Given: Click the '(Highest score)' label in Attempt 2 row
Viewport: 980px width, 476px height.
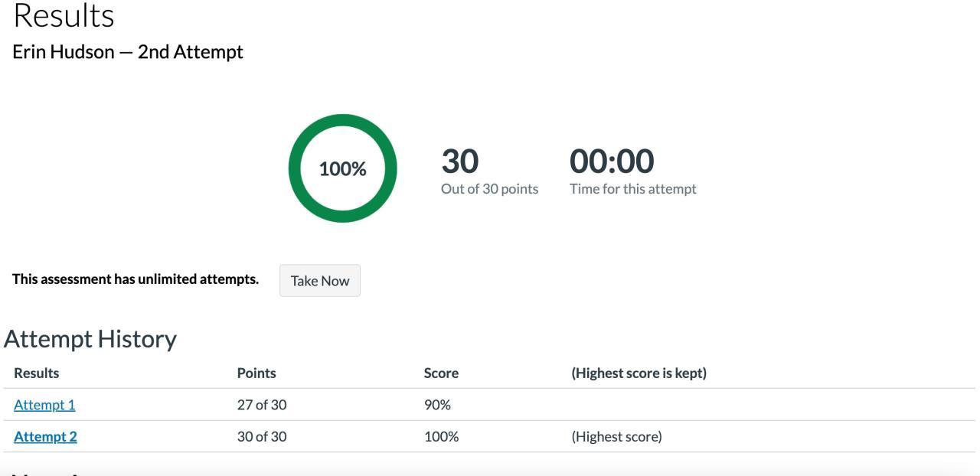Looking at the screenshot, I should [616, 437].
